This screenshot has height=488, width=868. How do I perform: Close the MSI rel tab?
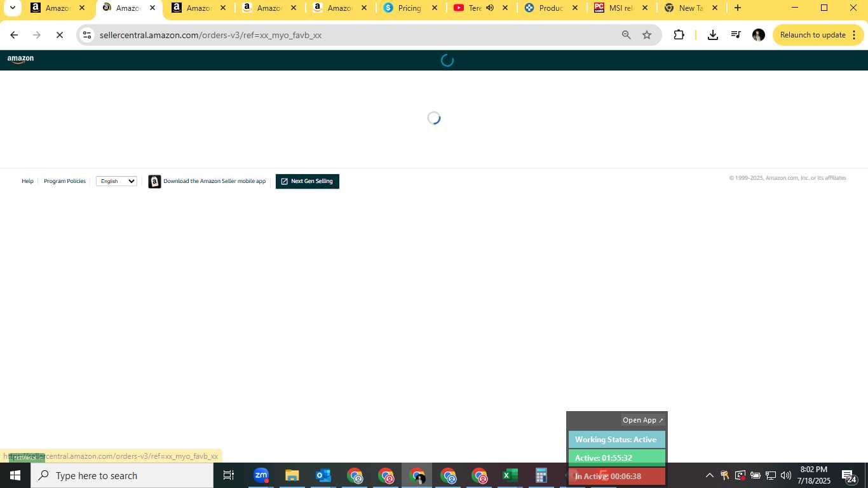pos(645,8)
